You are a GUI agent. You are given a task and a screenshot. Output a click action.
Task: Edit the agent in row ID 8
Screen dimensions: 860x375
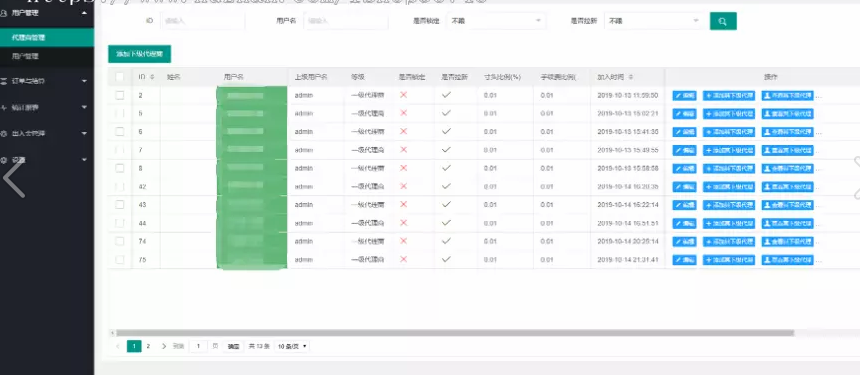click(x=684, y=169)
